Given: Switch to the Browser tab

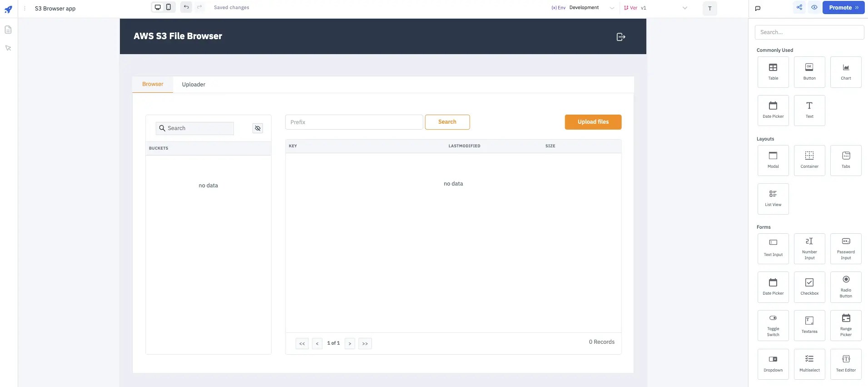Looking at the screenshot, I should 153,84.
